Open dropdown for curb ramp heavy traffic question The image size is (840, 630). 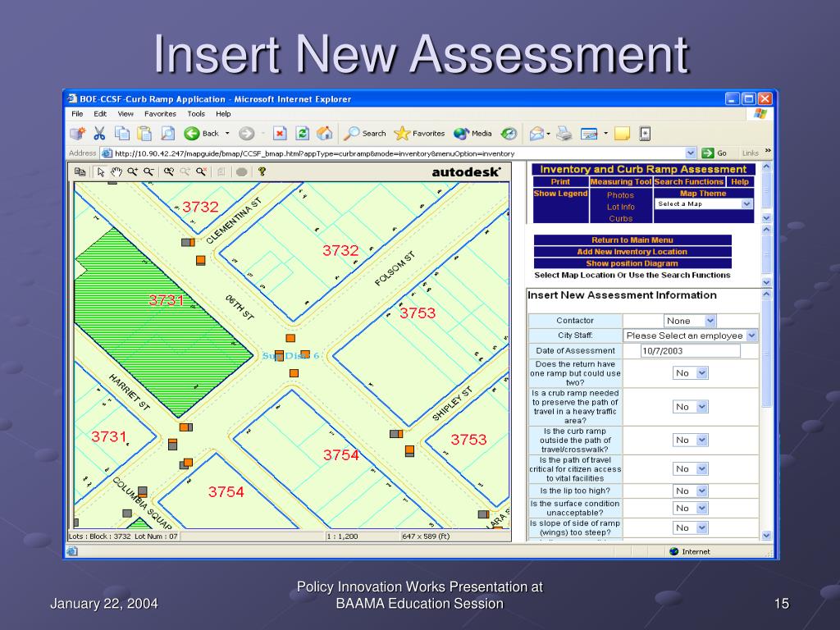pyautogui.click(x=691, y=407)
